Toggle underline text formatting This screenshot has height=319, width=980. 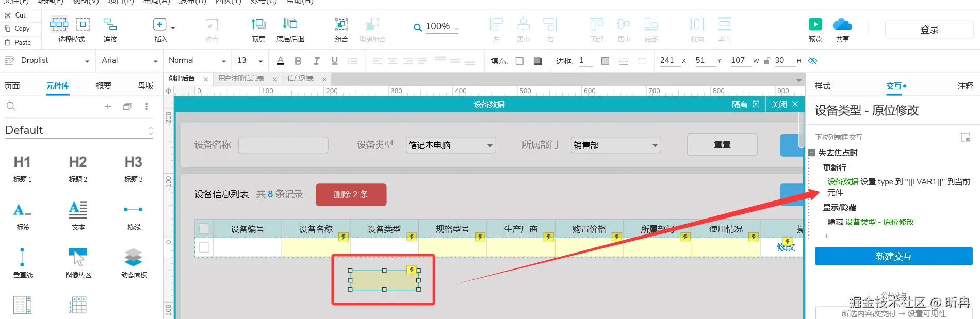point(334,61)
